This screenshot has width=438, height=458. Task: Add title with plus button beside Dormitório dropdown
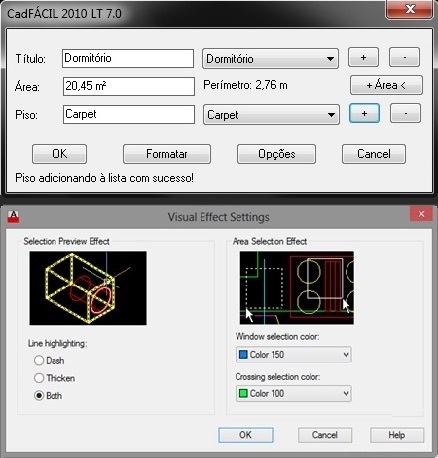click(363, 57)
